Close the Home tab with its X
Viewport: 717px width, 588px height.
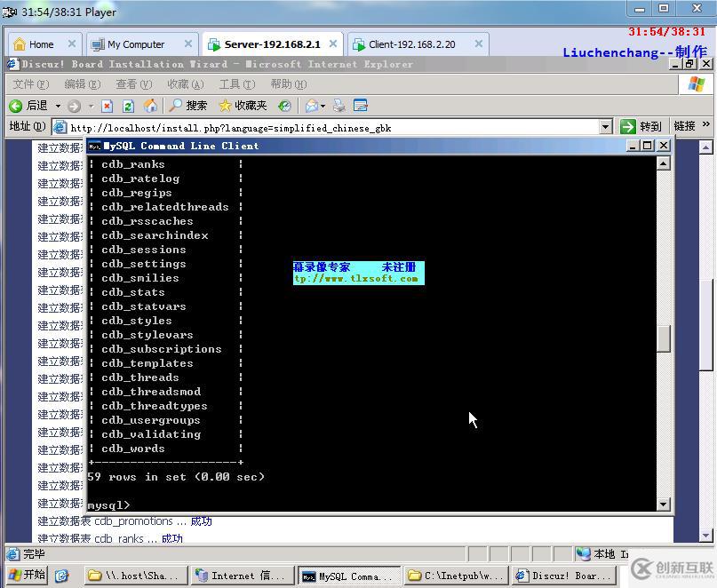(72, 44)
